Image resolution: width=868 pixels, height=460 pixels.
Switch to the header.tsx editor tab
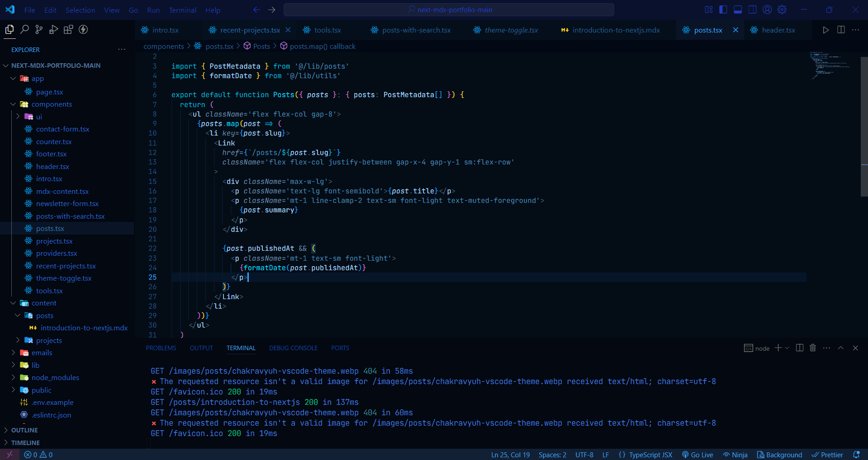click(x=778, y=30)
